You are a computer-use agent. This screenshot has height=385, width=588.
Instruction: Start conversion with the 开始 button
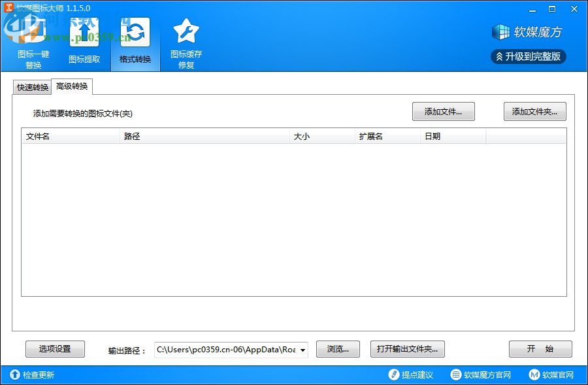tap(540, 349)
